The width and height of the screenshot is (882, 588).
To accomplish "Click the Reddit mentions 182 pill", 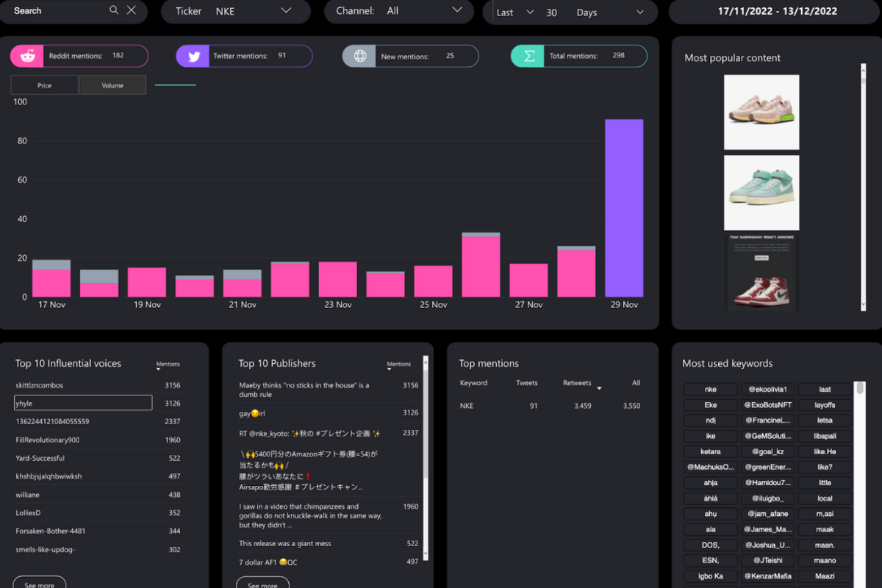I will click(79, 56).
